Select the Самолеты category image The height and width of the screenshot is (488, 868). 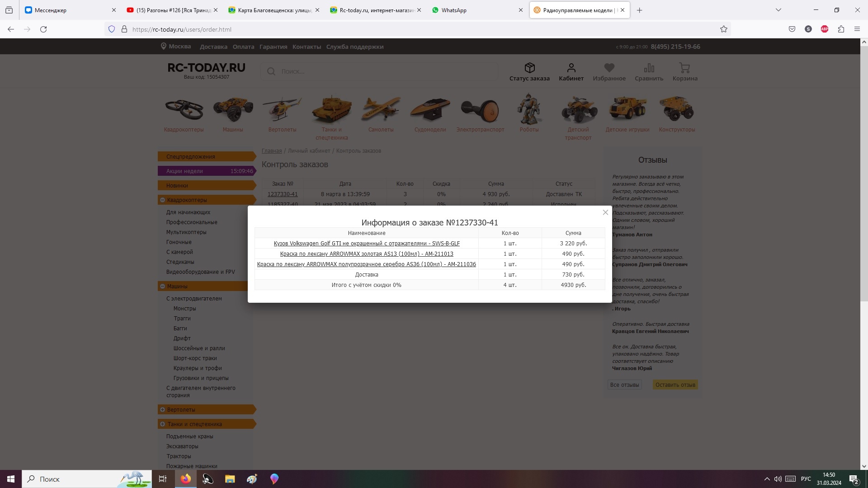tap(381, 109)
